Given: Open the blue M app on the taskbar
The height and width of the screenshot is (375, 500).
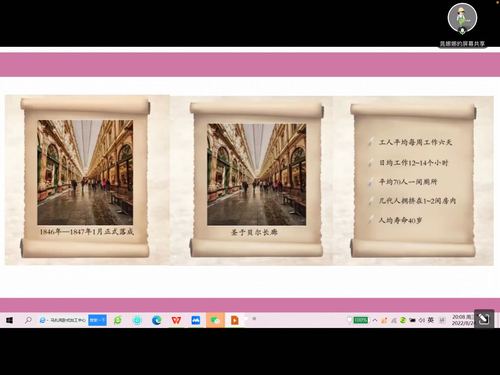Looking at the screenshot, I should coord(196,320).
